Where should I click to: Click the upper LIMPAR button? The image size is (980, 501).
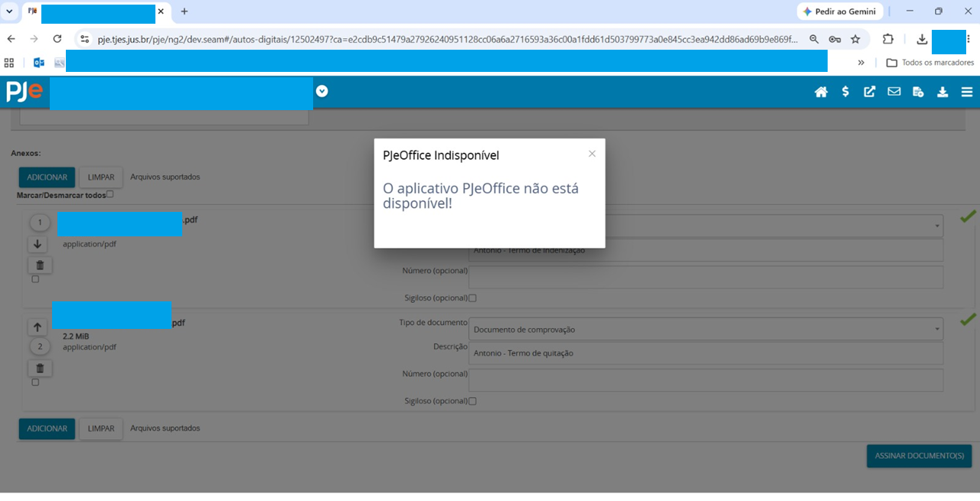coord(101,177)
